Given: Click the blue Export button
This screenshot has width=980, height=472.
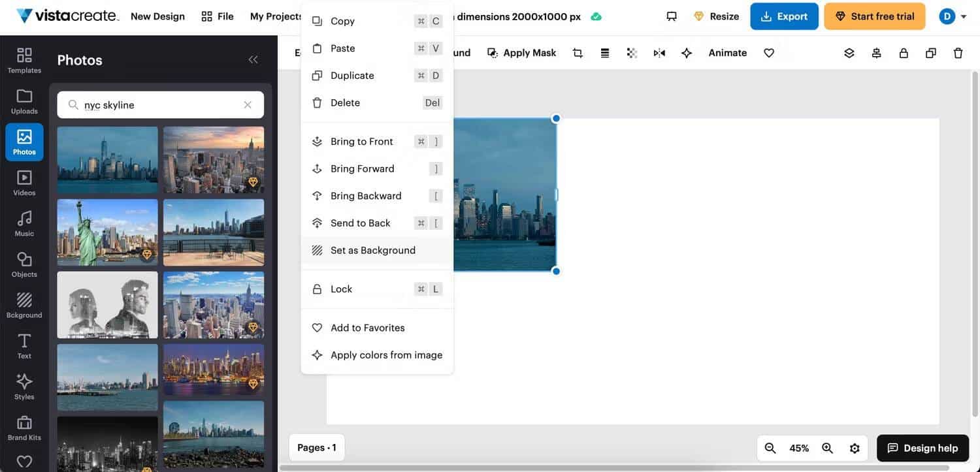Looking at the screenshot, I should click(x=784, y=16).
